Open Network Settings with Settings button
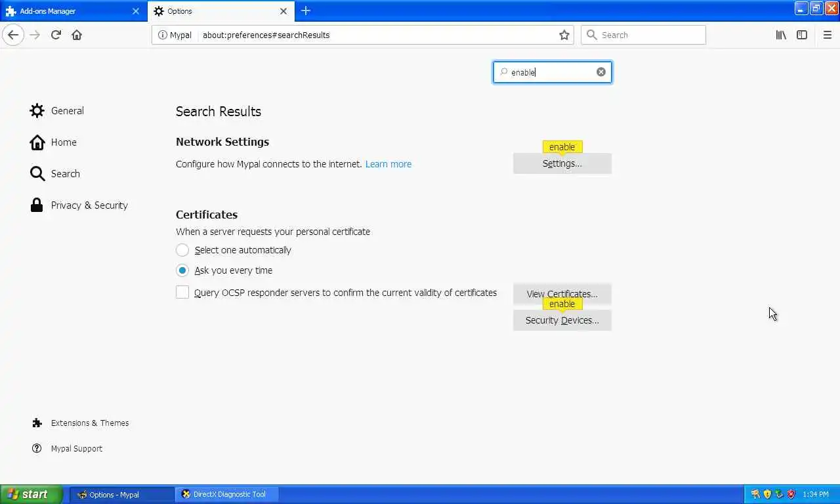The width and height of the screenshot is (840, 504). tap(562, 163)
